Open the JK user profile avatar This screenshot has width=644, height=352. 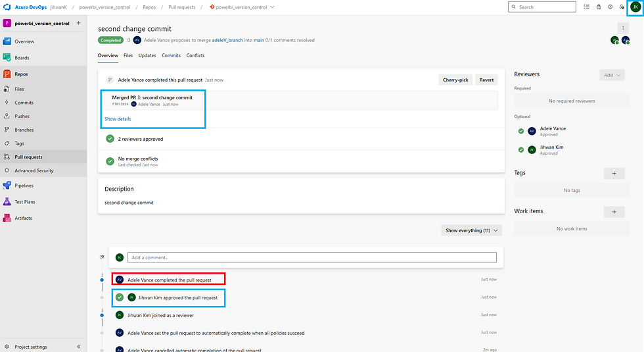(x=635, y=7)
